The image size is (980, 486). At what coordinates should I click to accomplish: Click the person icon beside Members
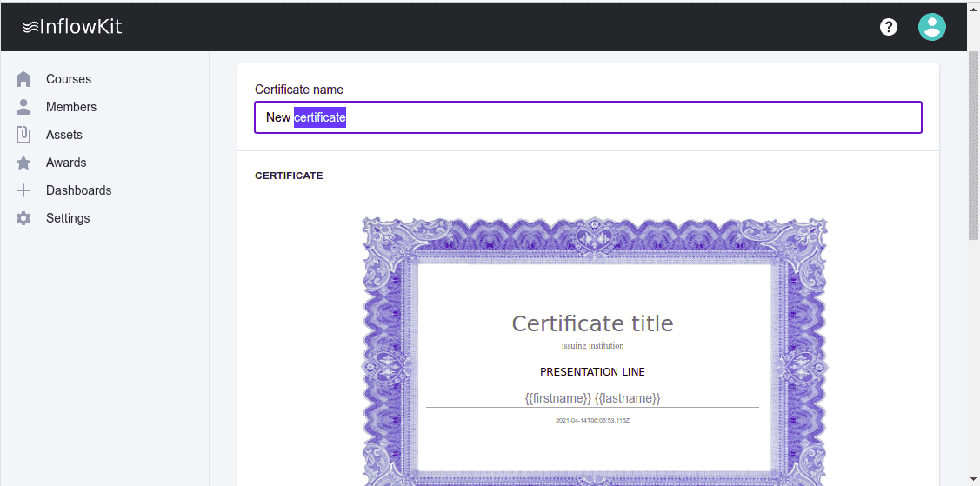(x=24, y=107)
